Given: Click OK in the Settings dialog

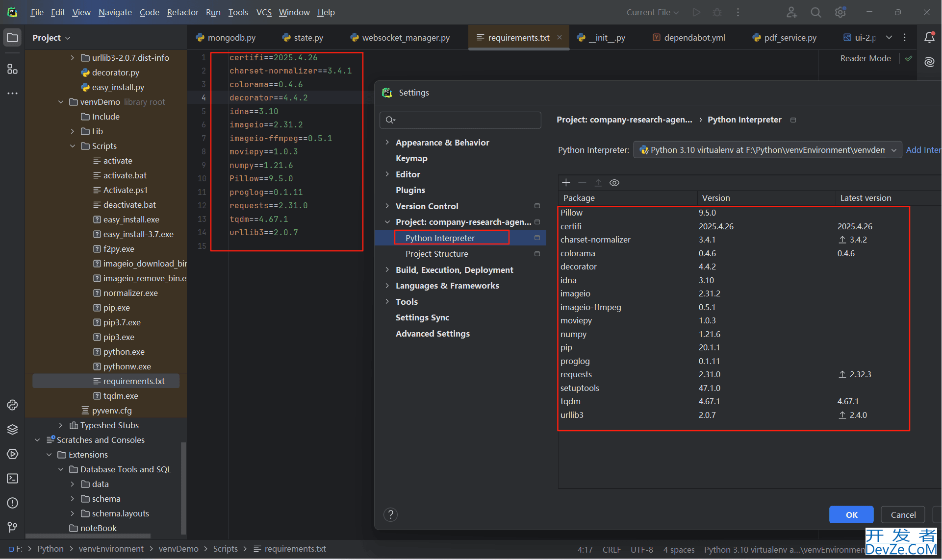Looking at the screenshot, I should [x=851, y=514].
